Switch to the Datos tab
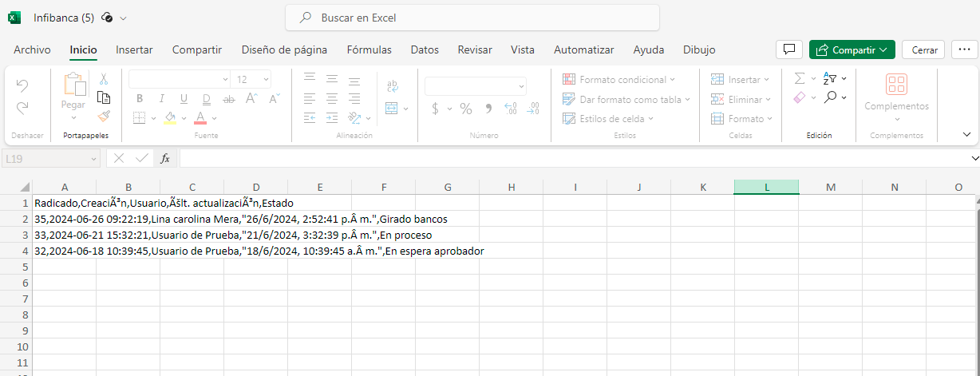Screen dimensions: 980x376 point(425,49)
